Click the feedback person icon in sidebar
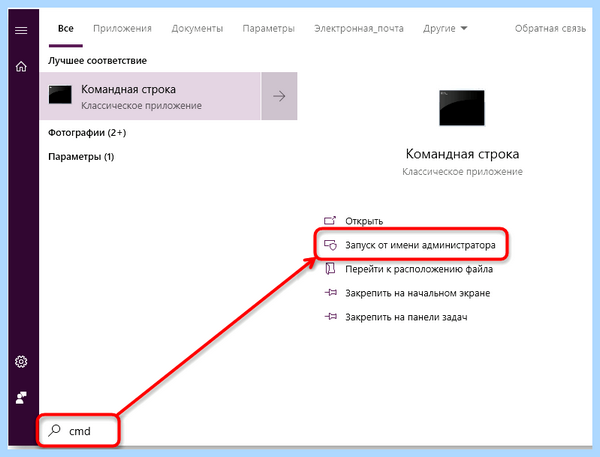Screen dimensions: 600x457 coord(21,398)
